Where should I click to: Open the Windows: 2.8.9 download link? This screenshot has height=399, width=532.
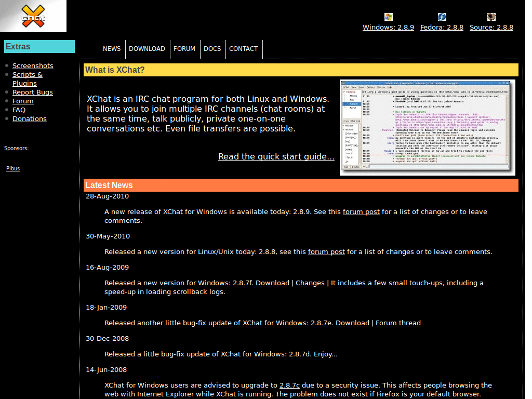click(x=388, y=27)
